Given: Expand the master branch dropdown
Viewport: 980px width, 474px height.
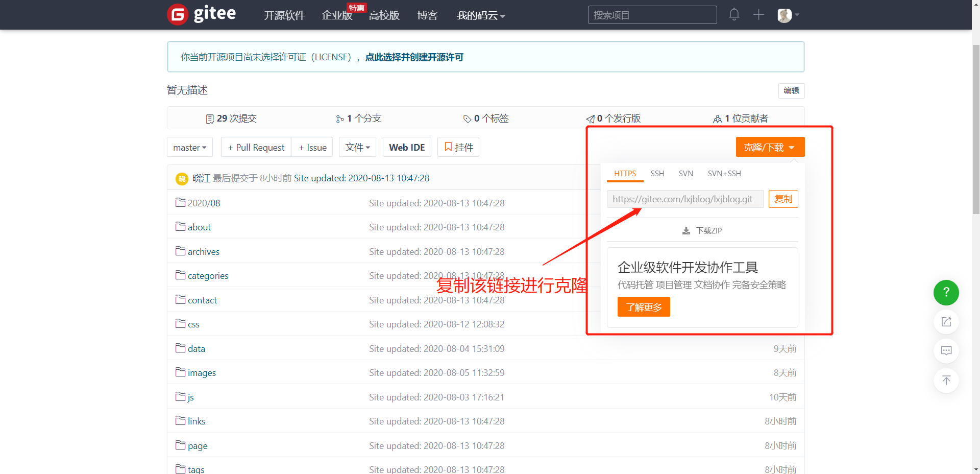Looking at the screenshot, I should tap(189, 148).
